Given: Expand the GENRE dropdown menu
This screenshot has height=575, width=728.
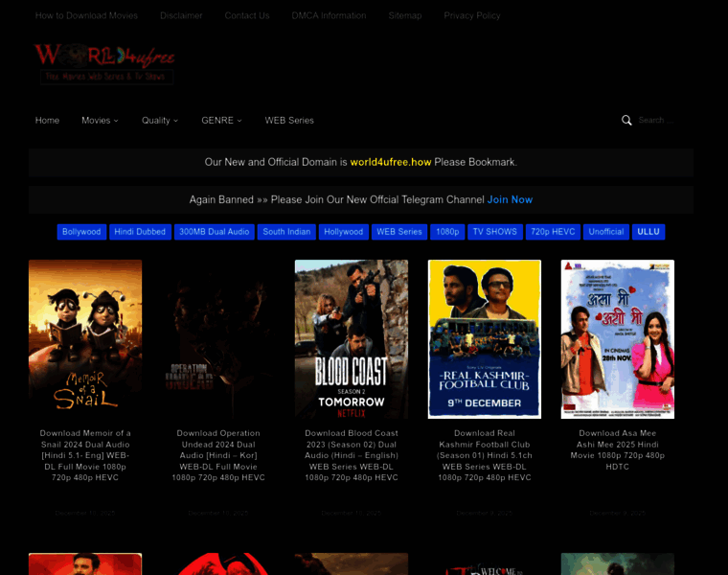Looking at the screenshot, I should pyautogui.click(x=221, y=121).
